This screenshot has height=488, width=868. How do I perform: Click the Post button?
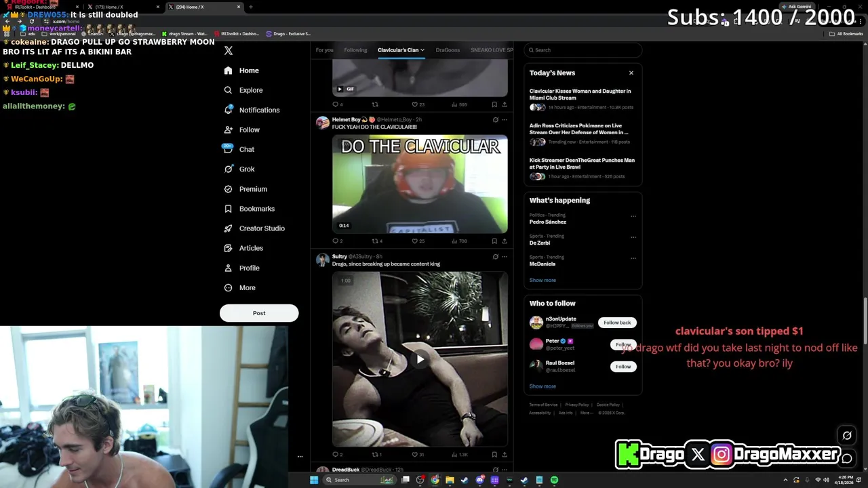(259, 313)
